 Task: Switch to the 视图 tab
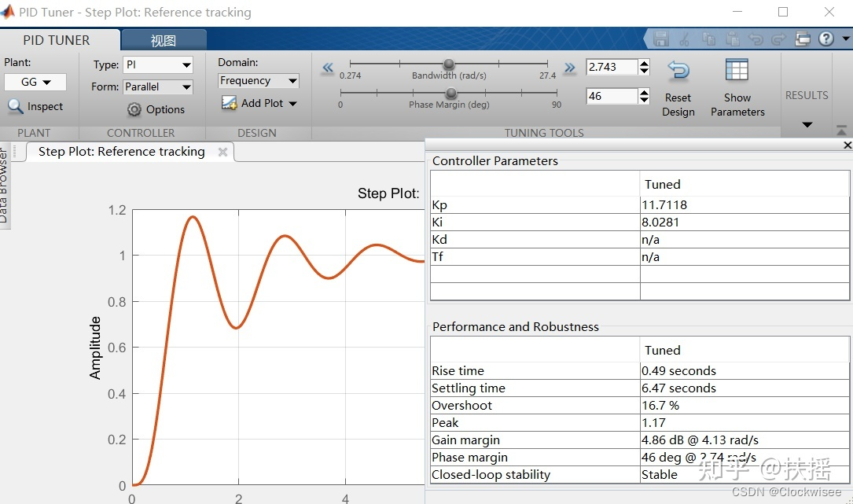[164, 41]
